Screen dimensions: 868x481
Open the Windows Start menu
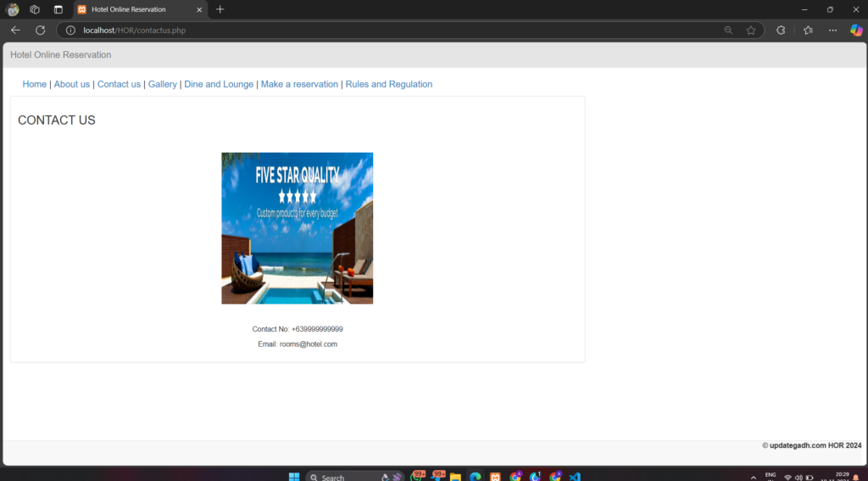pyautogui.click(x=294, y=477)
